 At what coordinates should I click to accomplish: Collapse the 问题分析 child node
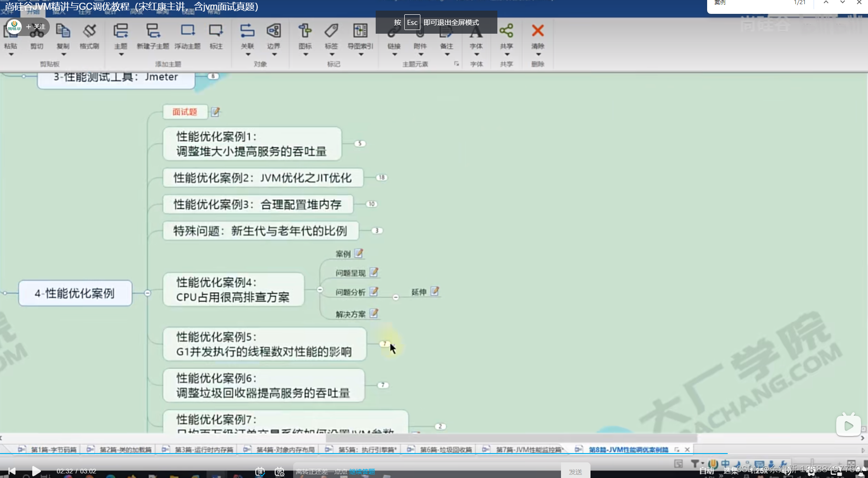point(396,298)
